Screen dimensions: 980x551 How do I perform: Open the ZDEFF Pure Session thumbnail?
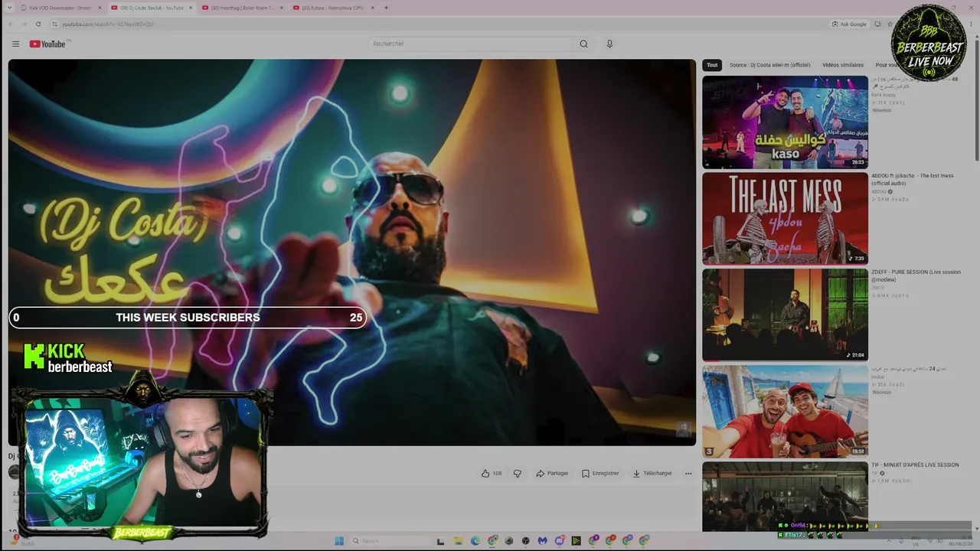click(x=785, y=315)
